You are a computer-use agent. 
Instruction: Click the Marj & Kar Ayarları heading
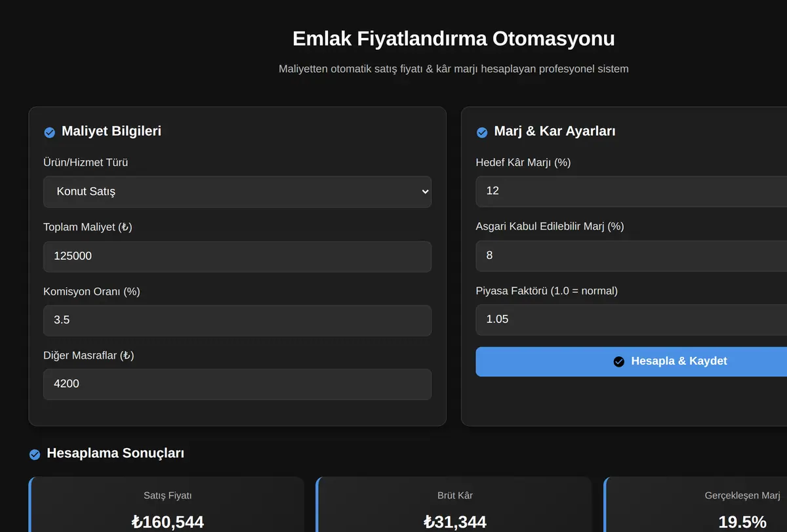(x=555, y=131)
